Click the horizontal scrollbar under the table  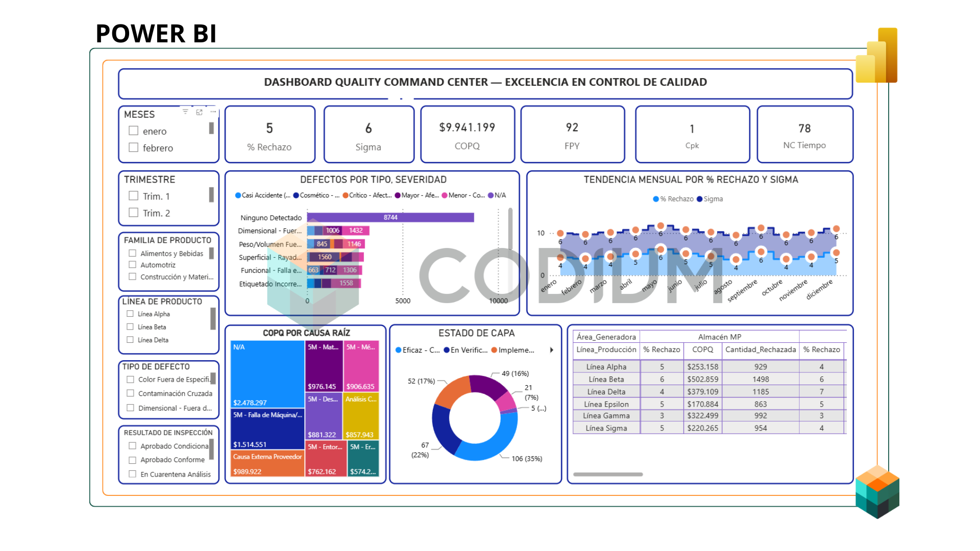coord(608,474)
